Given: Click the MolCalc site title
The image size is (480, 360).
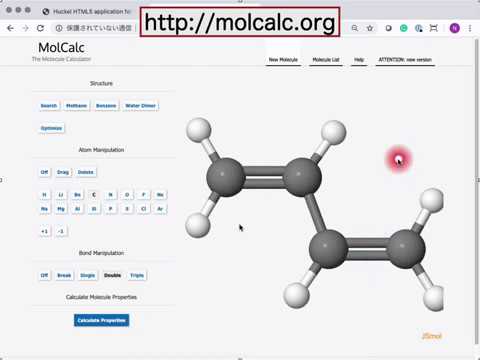Looking at the screenshot, I should [x=61, y=47].
